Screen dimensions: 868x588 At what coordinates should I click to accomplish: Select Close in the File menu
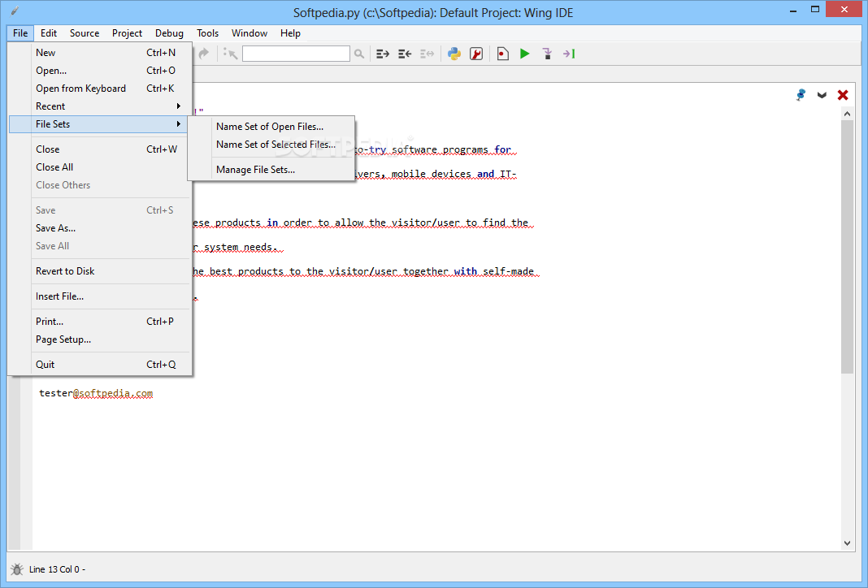[100, 149]
